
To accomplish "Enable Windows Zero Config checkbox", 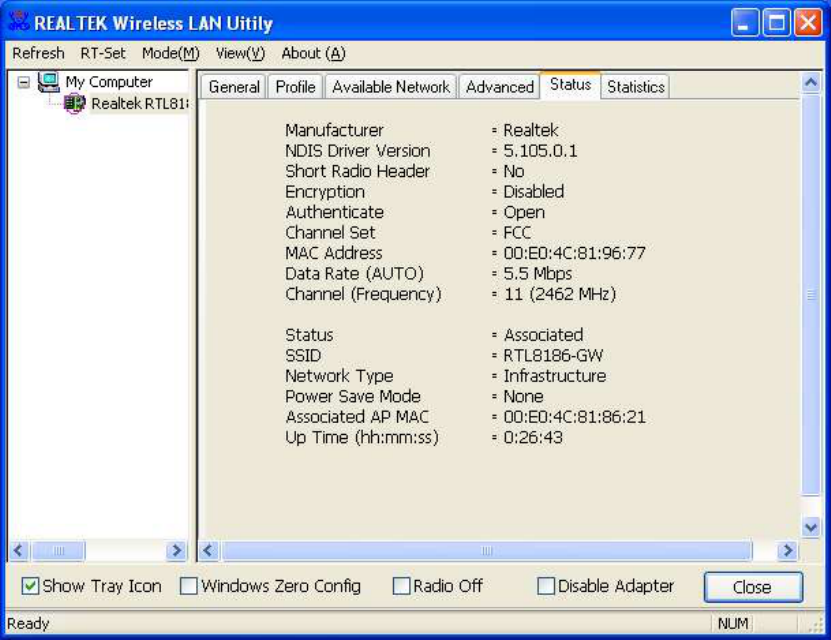I will pyautogui.click(x=189, y=586).
